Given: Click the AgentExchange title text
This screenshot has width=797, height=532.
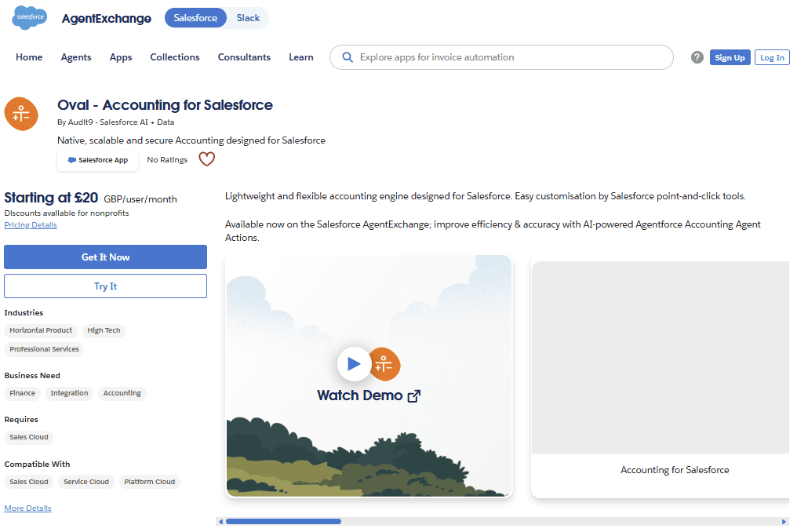Looking at the screenshot, I should [x=106, y=18].
